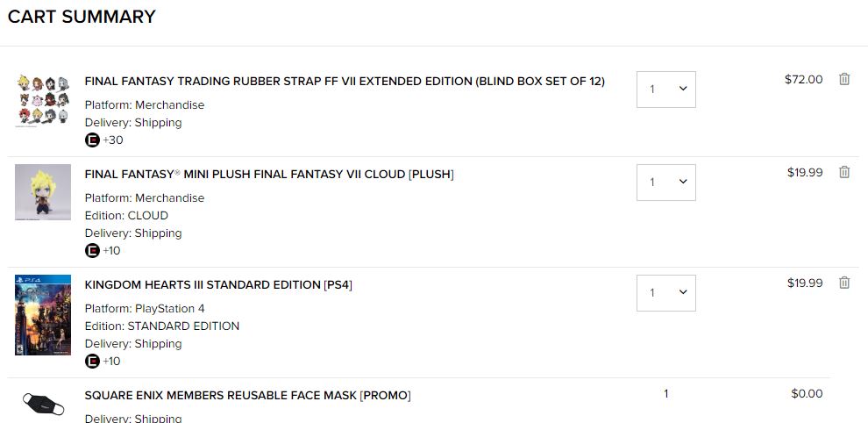Click rewards points icon next to +30
The height and width of the screenshot is (423, 868).
92,140
